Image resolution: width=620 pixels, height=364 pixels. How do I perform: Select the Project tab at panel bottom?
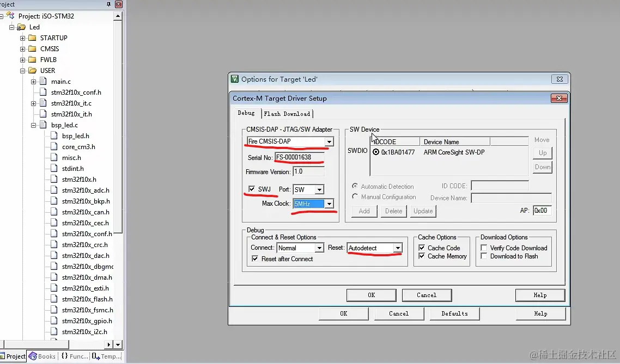click(13, 356)
